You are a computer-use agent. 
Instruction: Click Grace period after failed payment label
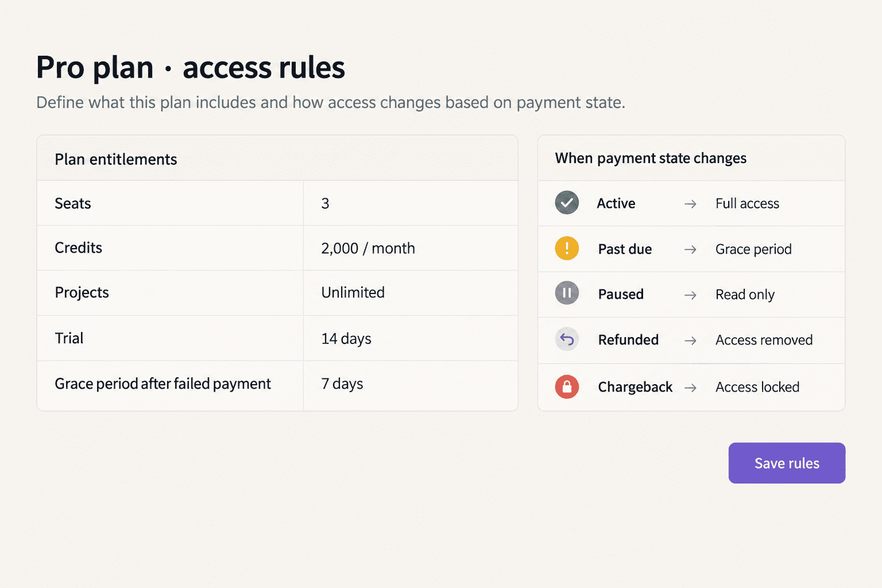coord(163,384)
